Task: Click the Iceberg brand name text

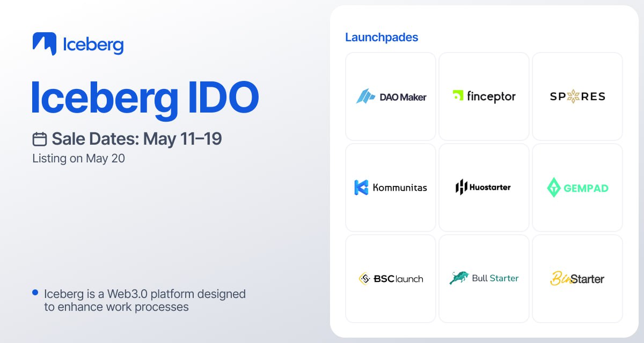Action: (x=93, y=45)
